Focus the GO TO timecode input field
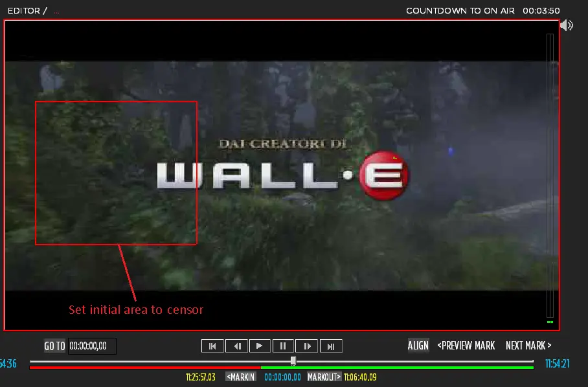588x387 pixels. tap(92, 346)
